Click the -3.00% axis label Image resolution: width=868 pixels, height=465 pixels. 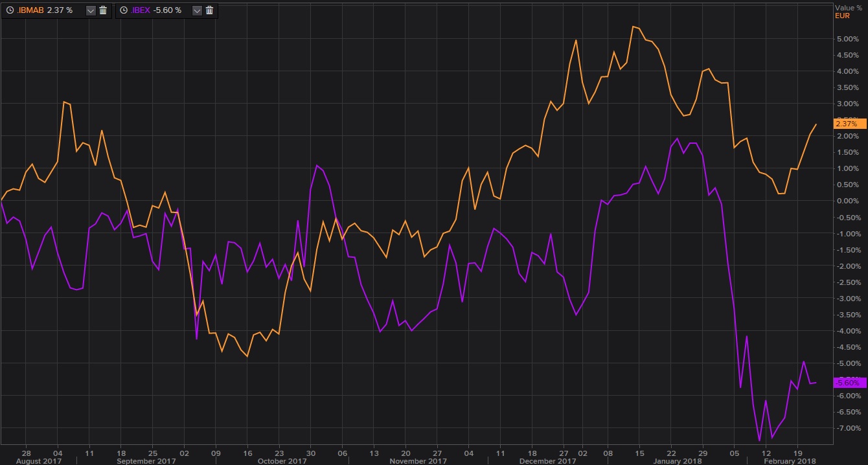tap(848, 299)
